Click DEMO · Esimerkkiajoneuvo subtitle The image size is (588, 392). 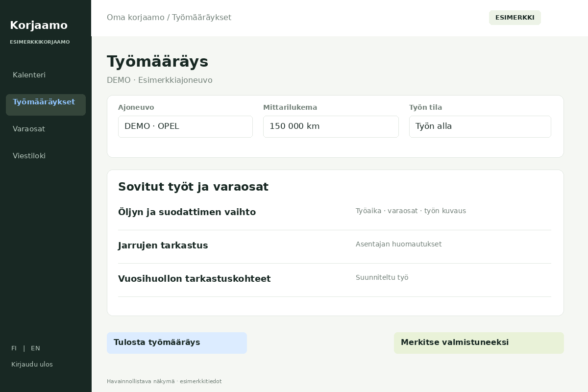[x=160, y=80]
